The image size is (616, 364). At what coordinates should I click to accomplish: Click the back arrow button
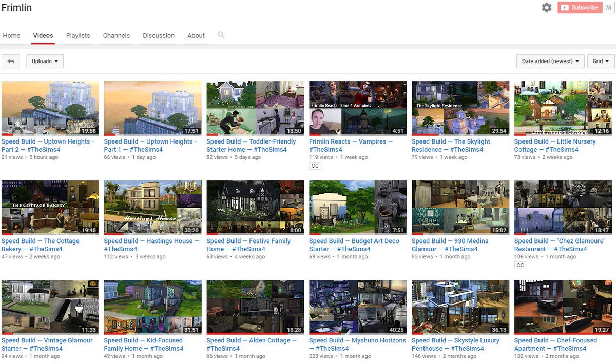click(x=11, y=61)
